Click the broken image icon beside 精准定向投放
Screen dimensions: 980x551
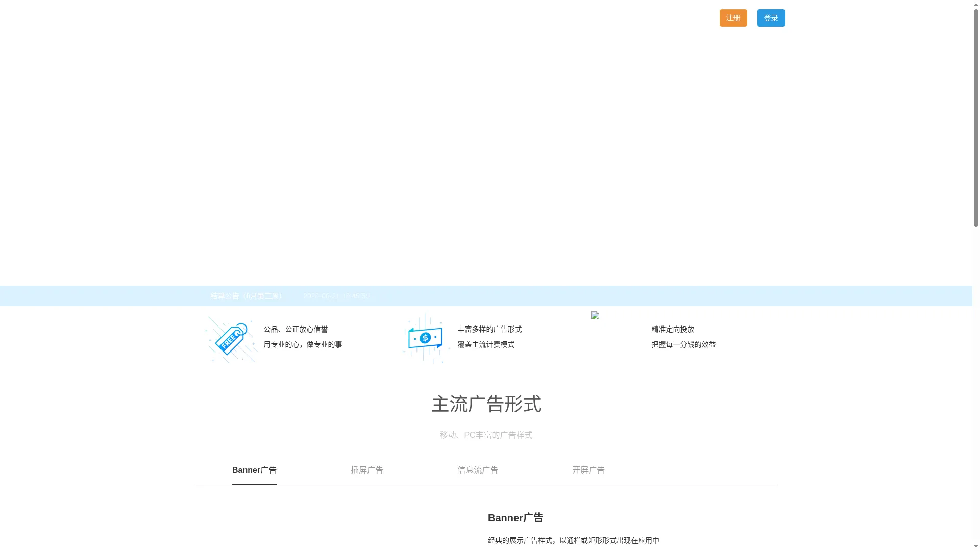[x=595, y=315]
